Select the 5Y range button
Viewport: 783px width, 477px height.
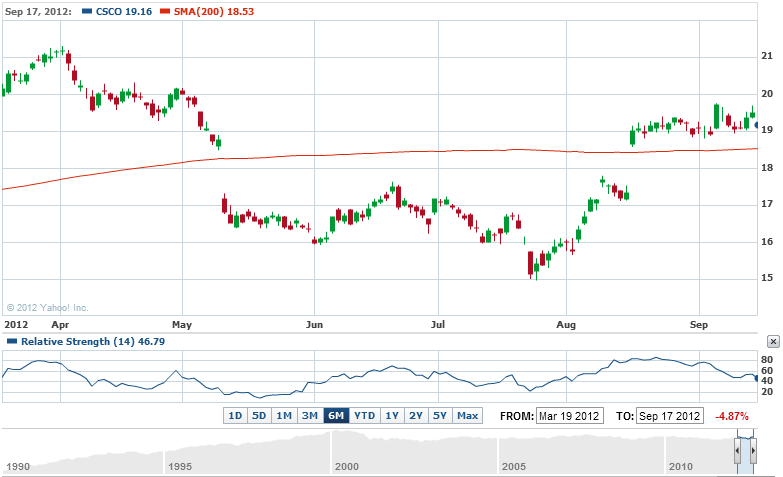[x=439, y=416]
